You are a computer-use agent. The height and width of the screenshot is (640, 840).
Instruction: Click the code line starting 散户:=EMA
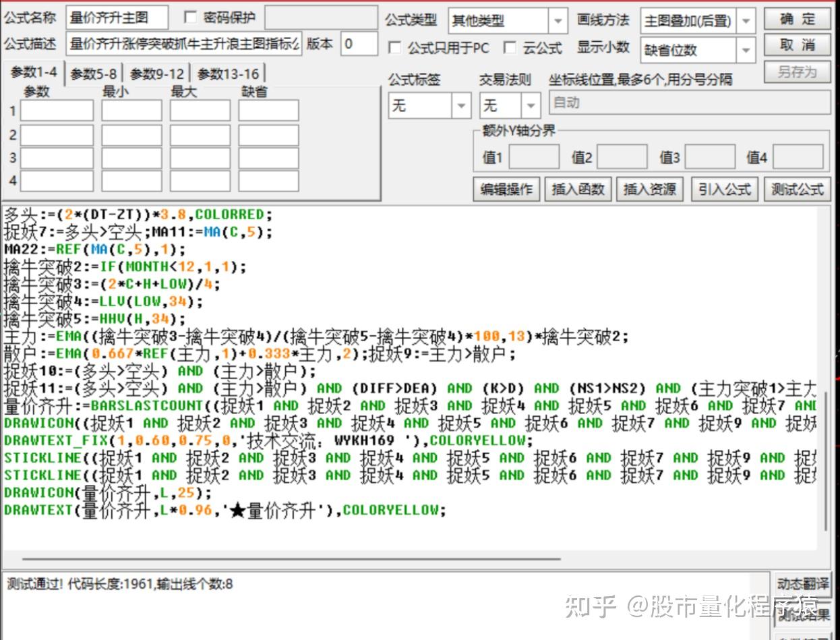[260, 354]
